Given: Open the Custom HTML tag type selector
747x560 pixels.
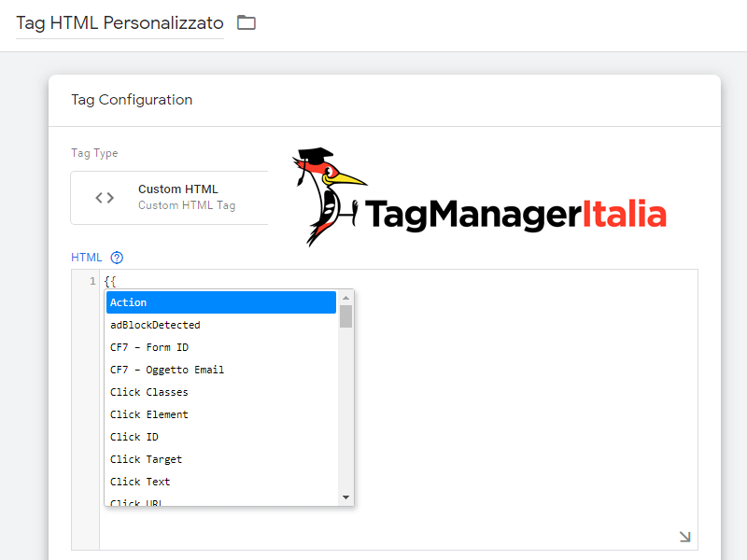Looking at the screenshot, I should [x=170, y=198].
